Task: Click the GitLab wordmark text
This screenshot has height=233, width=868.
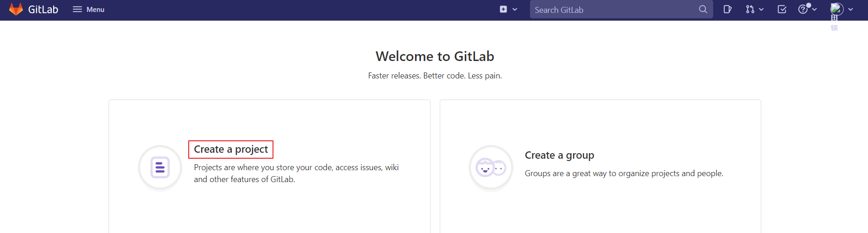Action: 43,10
